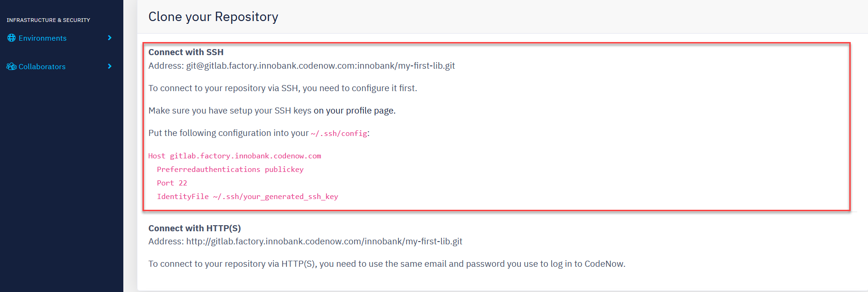868x292 pixels.
Task: Click the Connect with SSH heading
Action: tap(186, 52)
